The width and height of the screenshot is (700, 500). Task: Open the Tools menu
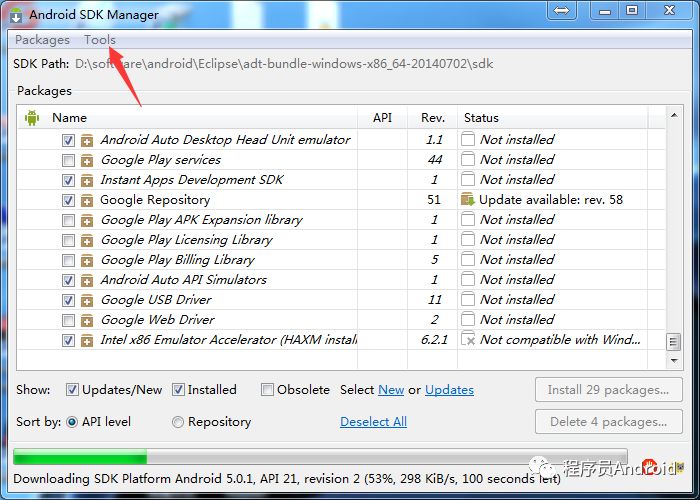click(100, 40)
